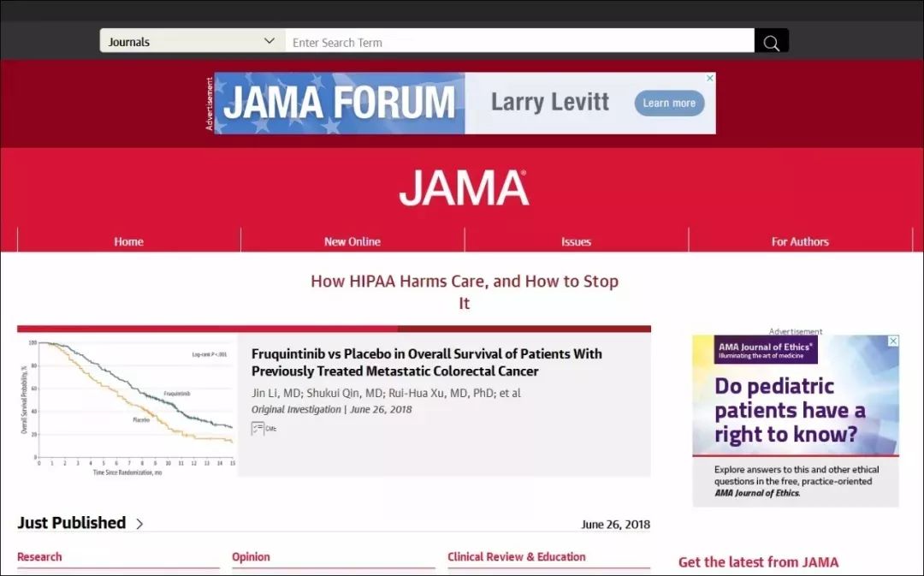Click the Just Published chevron arrow
Viewport: 924px width, 576px height.
[139, 524]
